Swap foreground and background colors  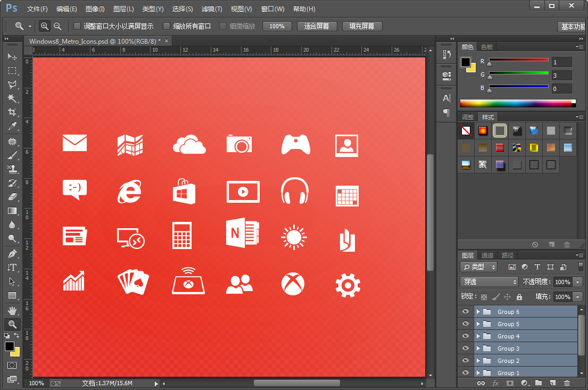coord(16,335)
